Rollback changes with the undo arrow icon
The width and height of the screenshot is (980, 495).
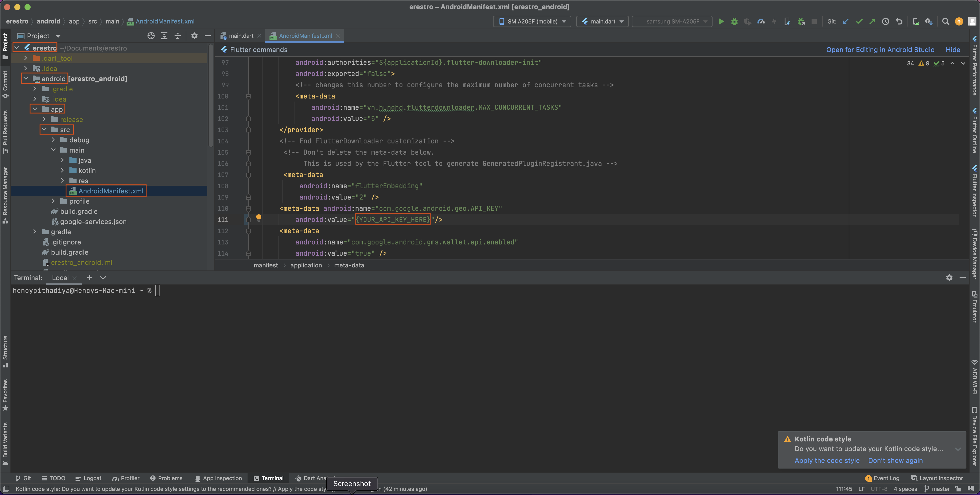pos(899,21)
